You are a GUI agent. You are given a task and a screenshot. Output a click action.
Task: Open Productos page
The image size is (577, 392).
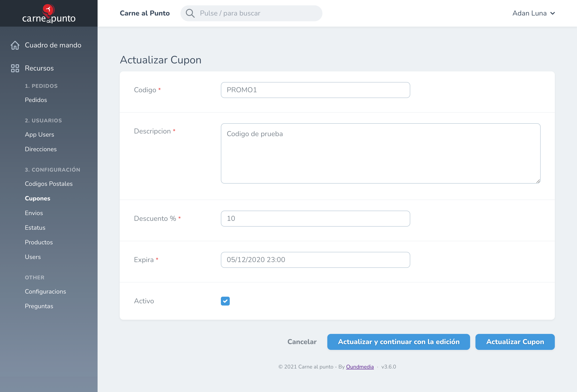tap(39, 242)
